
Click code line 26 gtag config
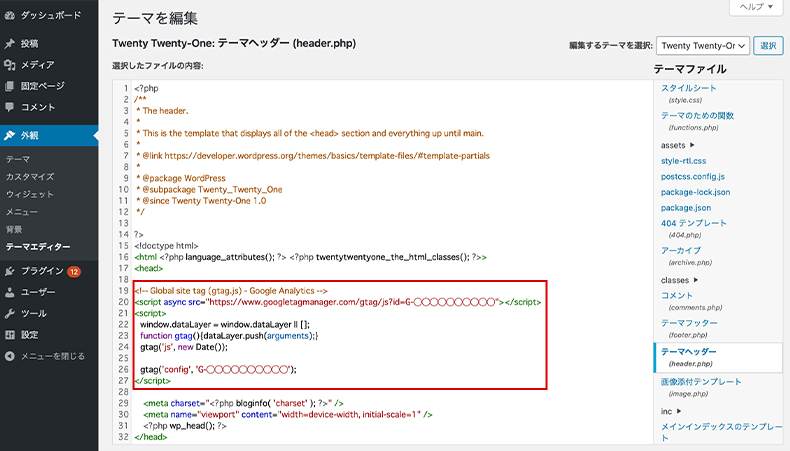coord(218,370)
